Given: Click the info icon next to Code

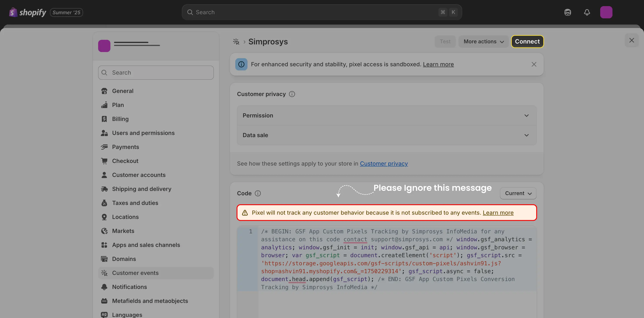Looking at the screenshot, I should 258,193.
